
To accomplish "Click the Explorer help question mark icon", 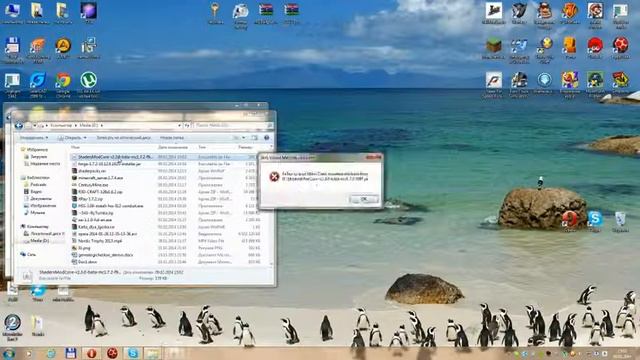I will [x=267, y=138].
